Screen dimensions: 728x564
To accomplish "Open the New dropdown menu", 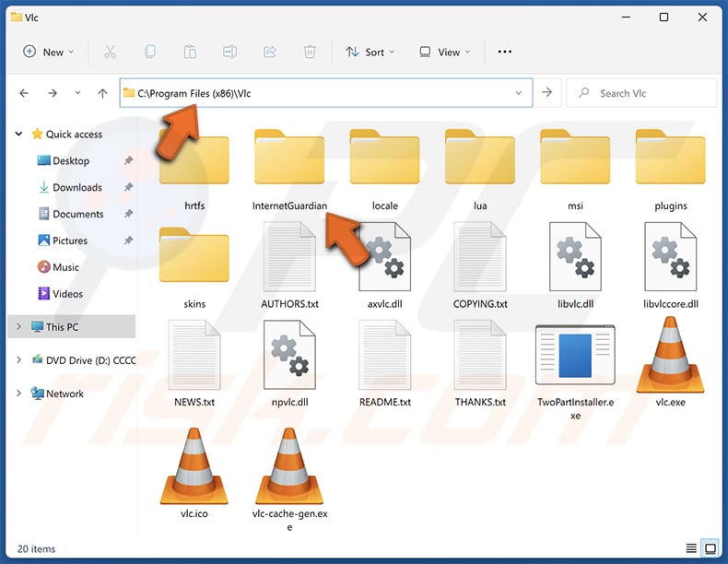I will [48, 52].
